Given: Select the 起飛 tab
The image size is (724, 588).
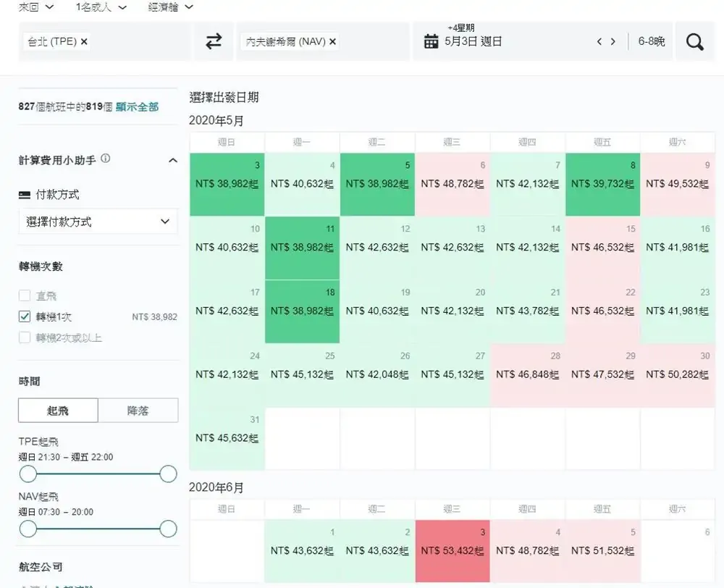Looking at the screenshot, I should [x=57, y=410].
